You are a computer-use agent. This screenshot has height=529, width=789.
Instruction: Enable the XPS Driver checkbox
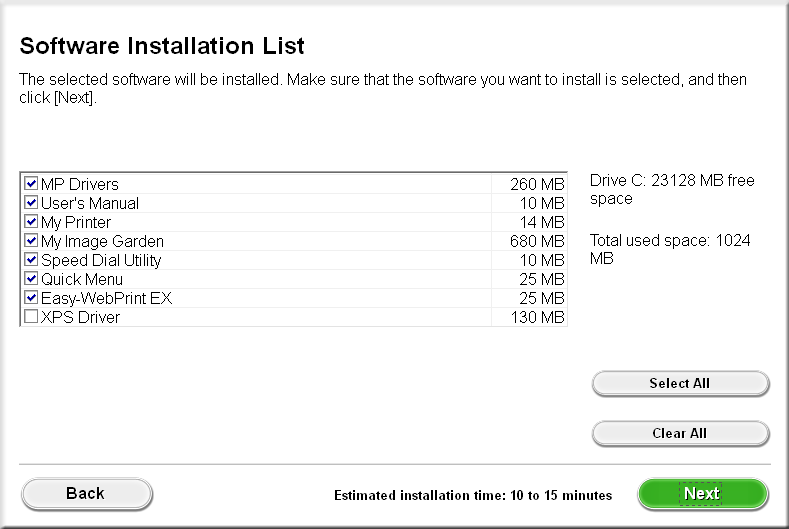tap(31, 317)
